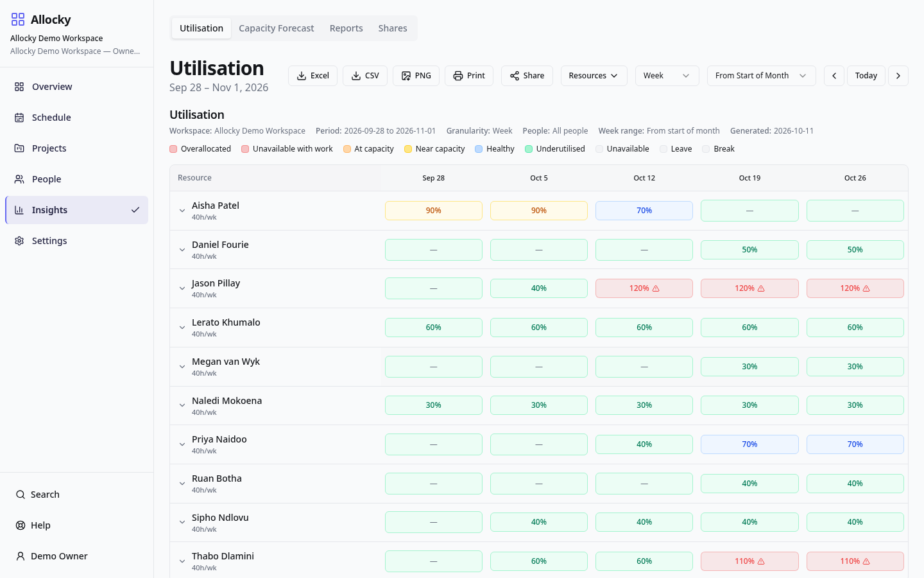This screenshot has width=924, height=578.
Task: Expand Thabo Dlamini's row
Action: pos(182,561)
